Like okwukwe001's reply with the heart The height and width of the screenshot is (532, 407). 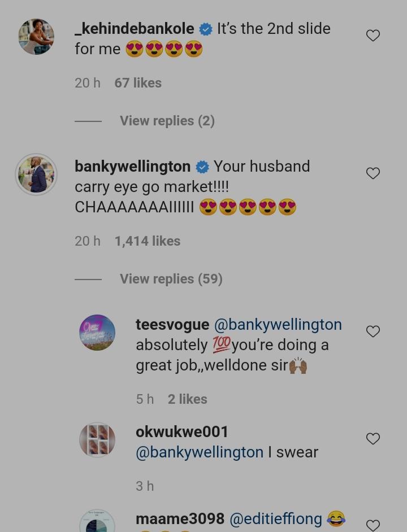pos(373,439)
